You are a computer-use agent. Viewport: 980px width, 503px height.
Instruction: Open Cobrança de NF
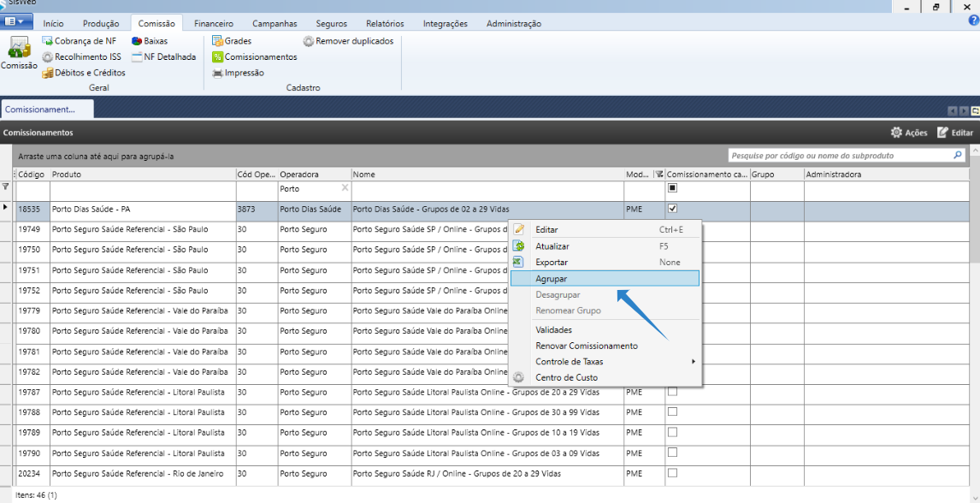pyautogui.click(x=80, y=40)
